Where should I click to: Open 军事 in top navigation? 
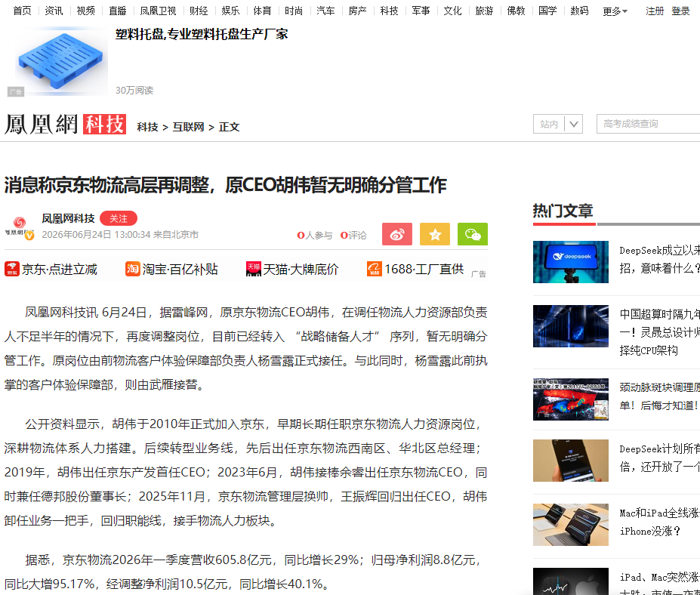(421, 11)
